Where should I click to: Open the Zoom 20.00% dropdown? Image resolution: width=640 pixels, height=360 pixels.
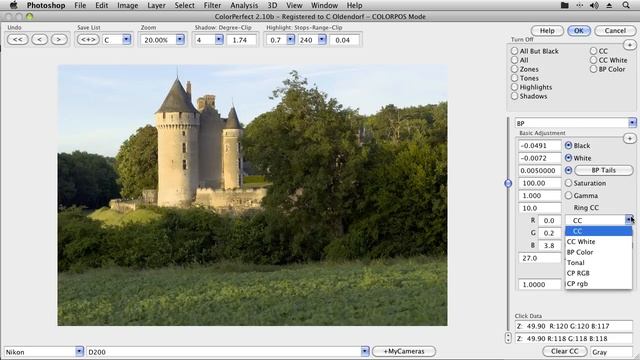180,40
